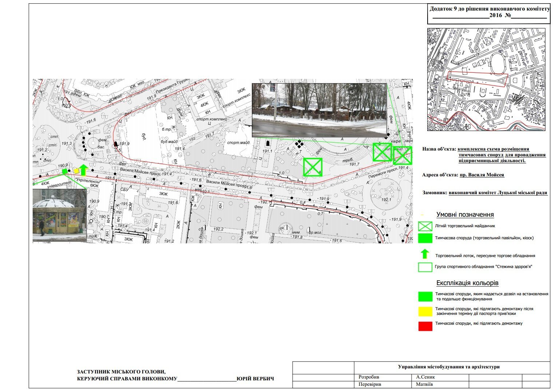The image size is (555, 392).
Task: Click the underlined address пр. Василя Мойсея
Action: [x=481, y=175]
